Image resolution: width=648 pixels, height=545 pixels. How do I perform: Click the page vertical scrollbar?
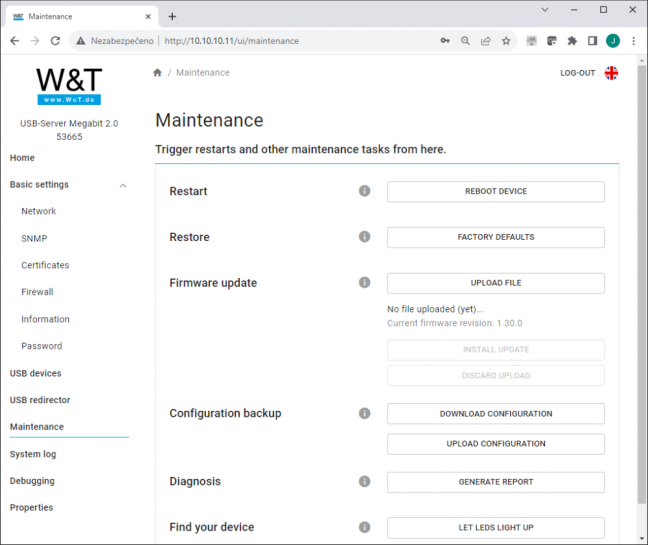pos(641,285)
